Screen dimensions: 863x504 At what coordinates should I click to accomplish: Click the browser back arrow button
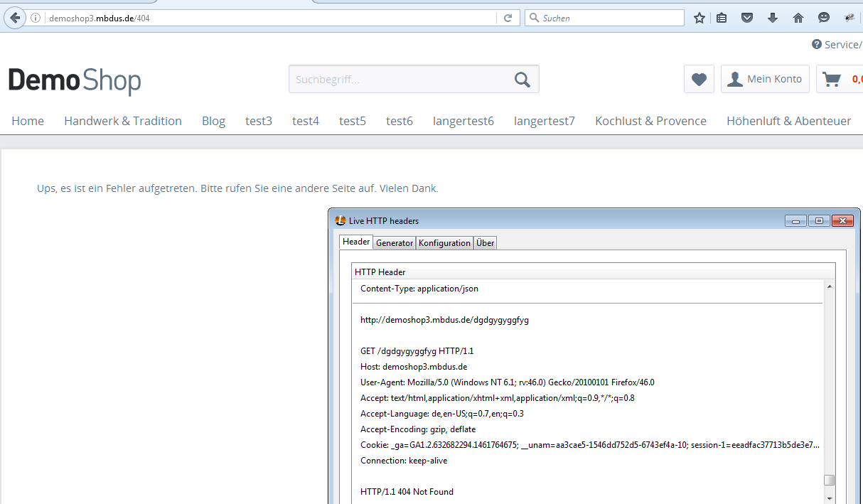tap(15, 18)
